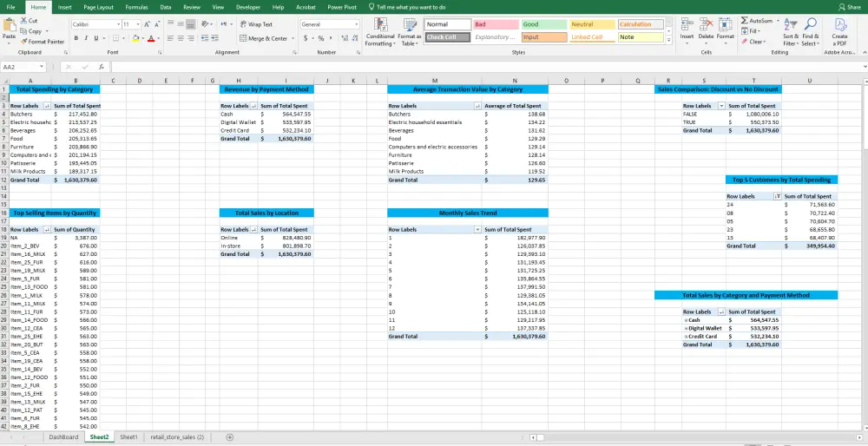Screen dimensions: 868x446
Task: Open the Merge & Center dropdown arrow
Action: pos(293,38)
